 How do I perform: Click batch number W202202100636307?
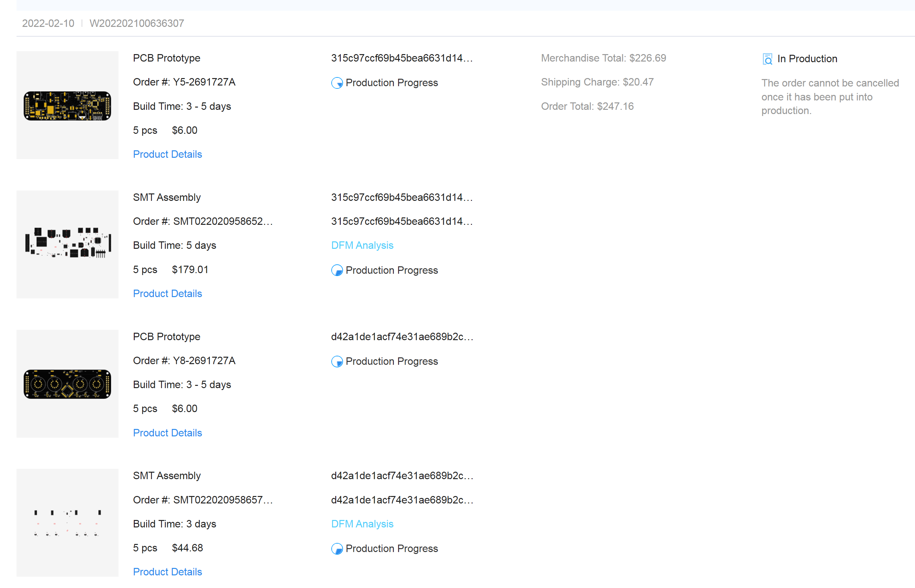click(137, 23)
